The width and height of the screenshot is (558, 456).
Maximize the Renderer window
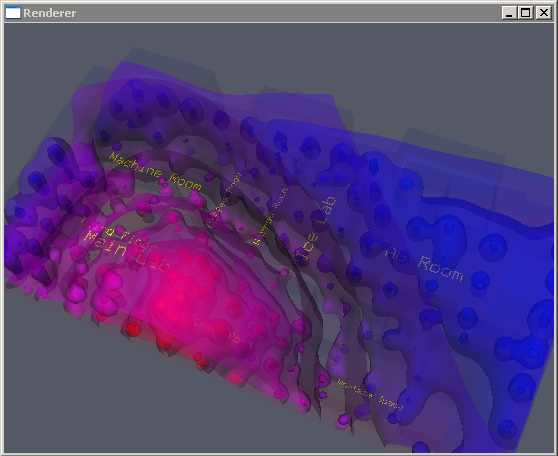526,13
